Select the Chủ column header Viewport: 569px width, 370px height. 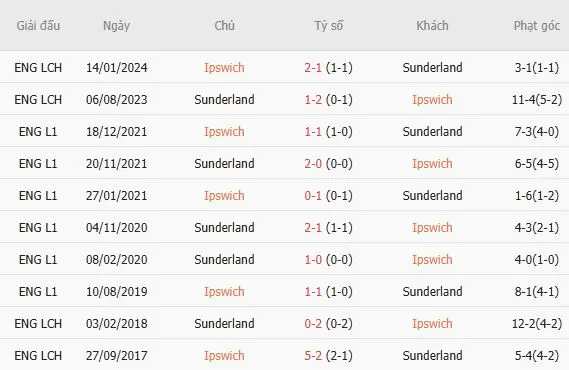(x=224, y=25)
